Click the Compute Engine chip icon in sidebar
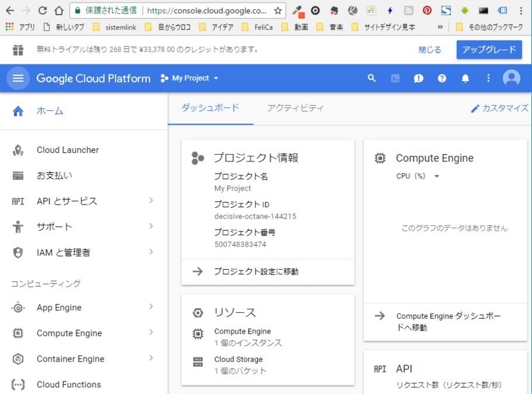 tap(18, 334)
